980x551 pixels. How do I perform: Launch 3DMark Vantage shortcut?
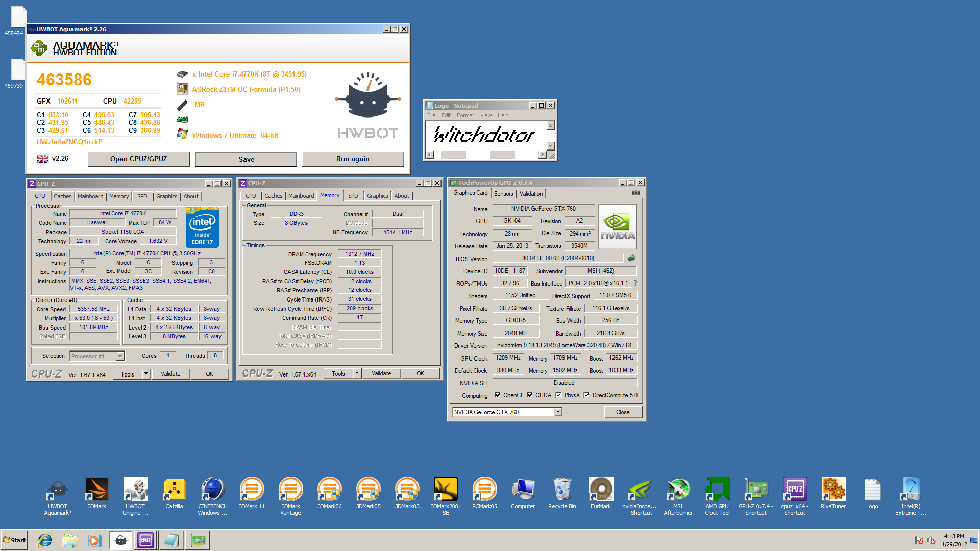pos(290,496)
